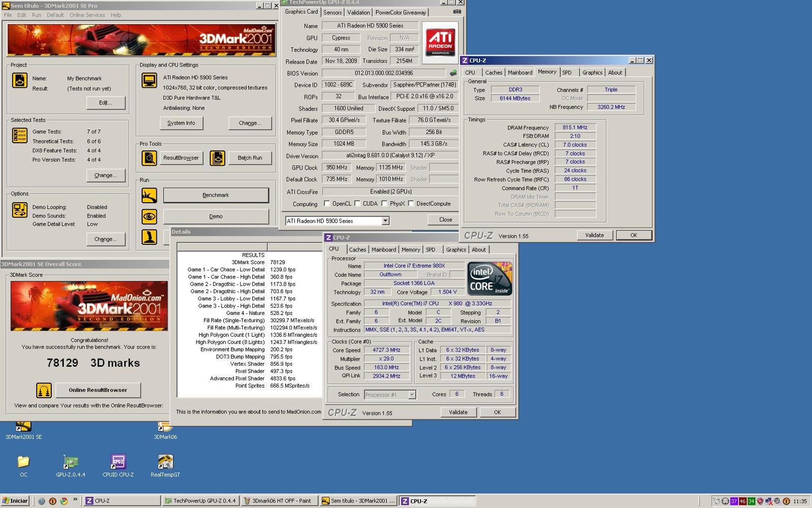This screenshot has height=508, width=812.
Task: Click Change button in Options section
Action: (x=106, y=239)
